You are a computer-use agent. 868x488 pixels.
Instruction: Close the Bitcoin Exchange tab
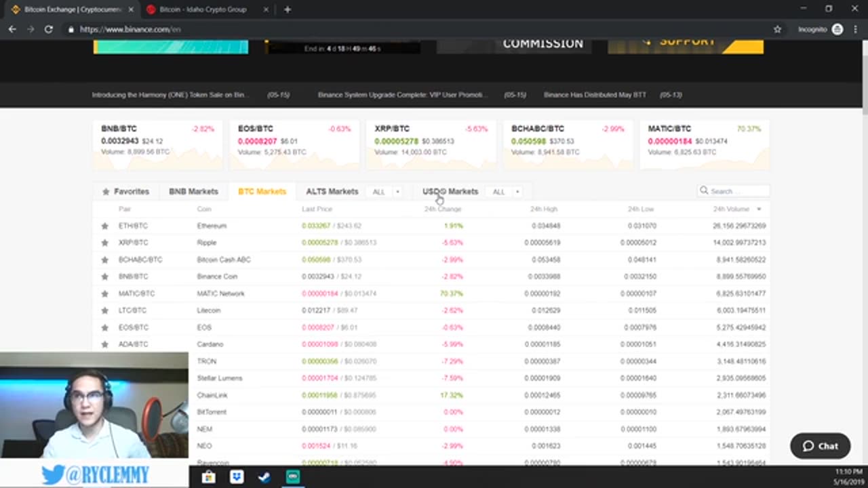(131, 9)
